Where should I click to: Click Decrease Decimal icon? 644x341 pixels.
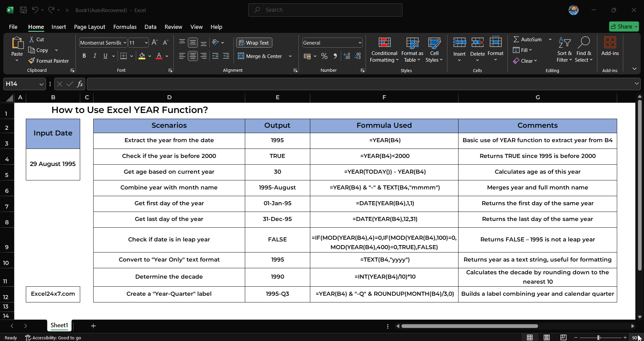(358, 56)
